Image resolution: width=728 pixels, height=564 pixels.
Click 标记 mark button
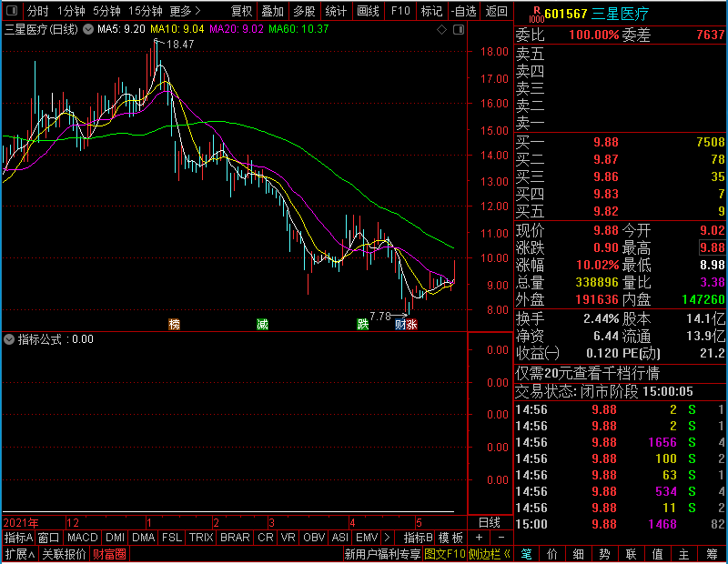point(431,11)
